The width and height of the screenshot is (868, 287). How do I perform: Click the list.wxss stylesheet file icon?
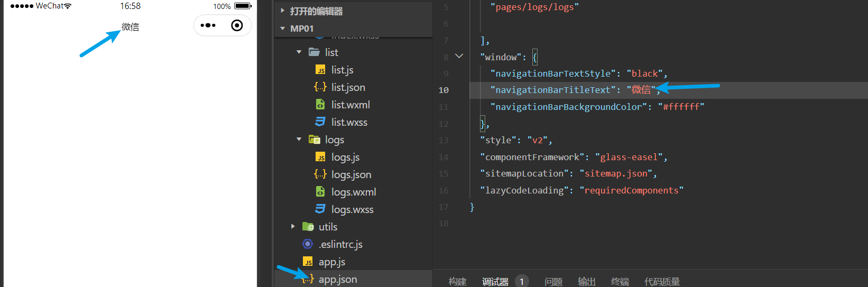click(320, 122)
